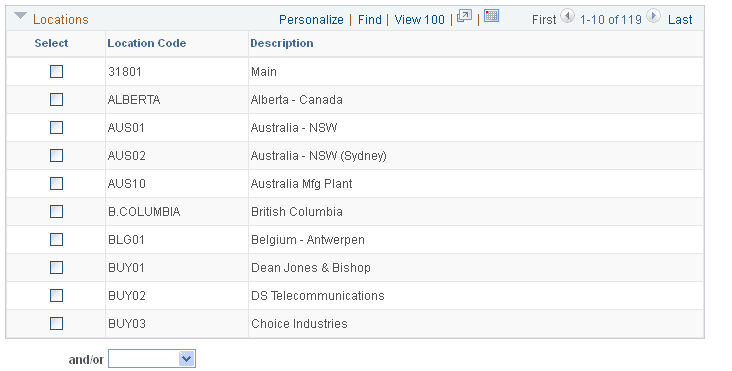Image resolution: width=732 pixels, height=371 pixels.
Task: Click location code BUY01
Action: (x=126, y=268)
